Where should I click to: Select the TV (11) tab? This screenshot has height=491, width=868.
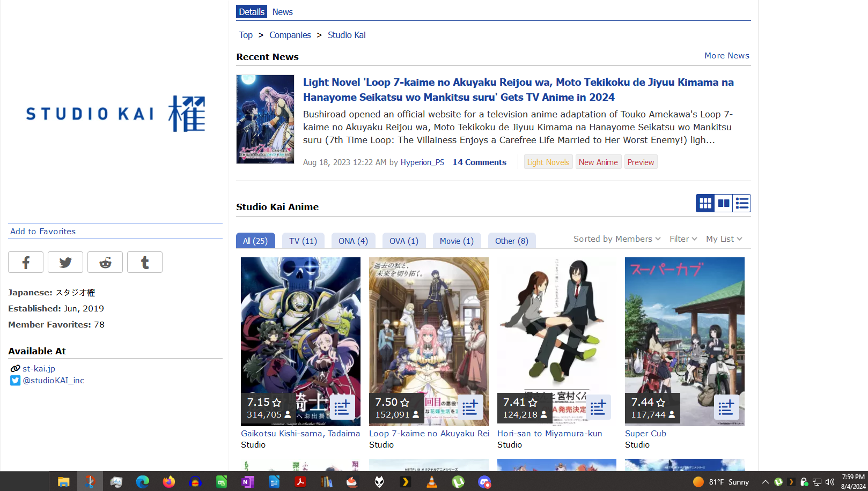tap(303, 241)
